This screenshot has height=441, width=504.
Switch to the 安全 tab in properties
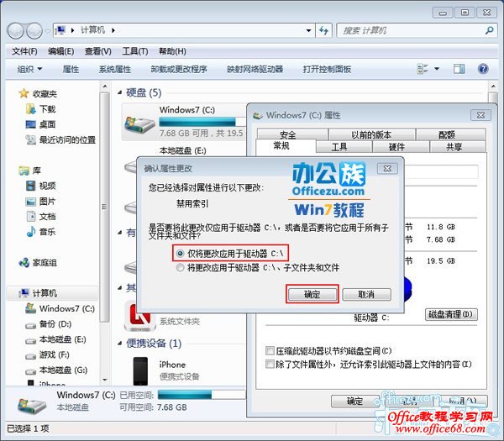pos(292,134)
